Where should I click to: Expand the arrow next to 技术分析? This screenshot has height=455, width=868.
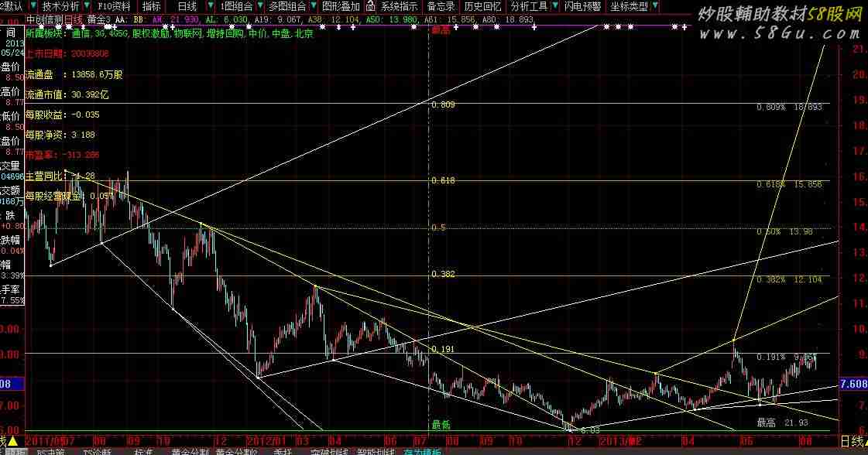click(87, 6)
